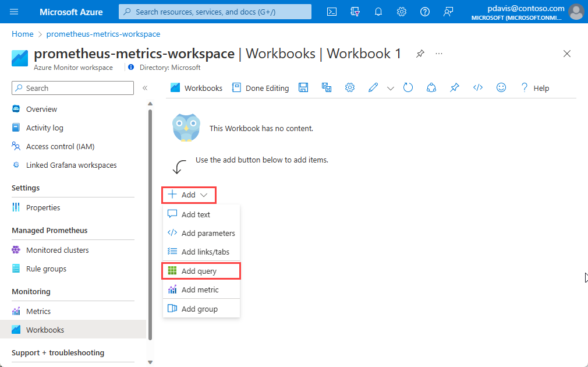Click the directory info icon
The width and height of the screenshot is (588, 367).
point(131,67)
